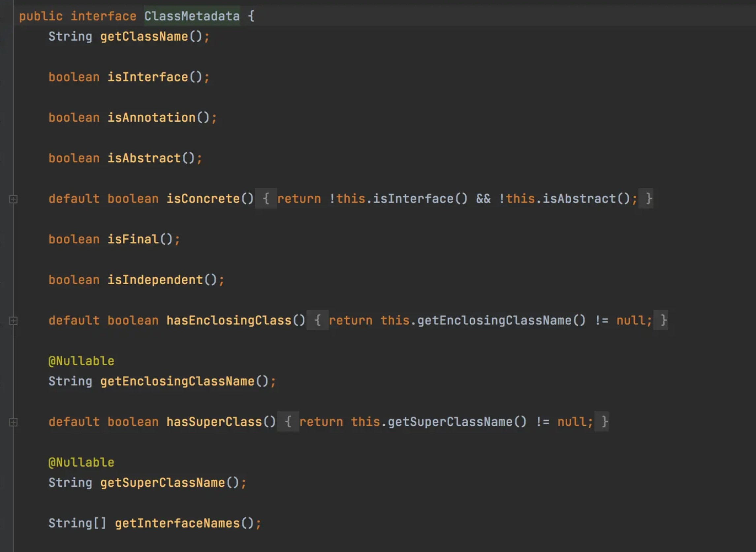Viewport: 756px width, 552px height.
Task: Click the getInterfaceNames method declaration
Action: (x=177, y=523)
